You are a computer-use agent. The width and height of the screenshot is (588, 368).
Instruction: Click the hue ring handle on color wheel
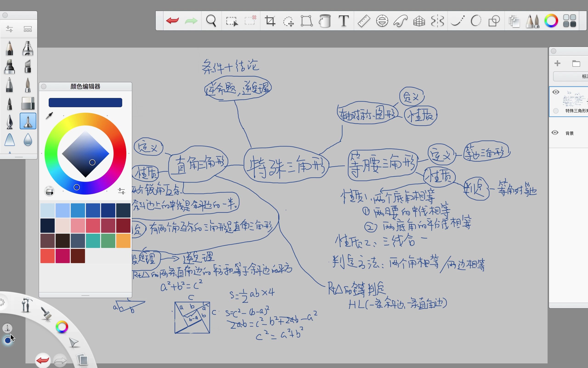coord(76,187)
